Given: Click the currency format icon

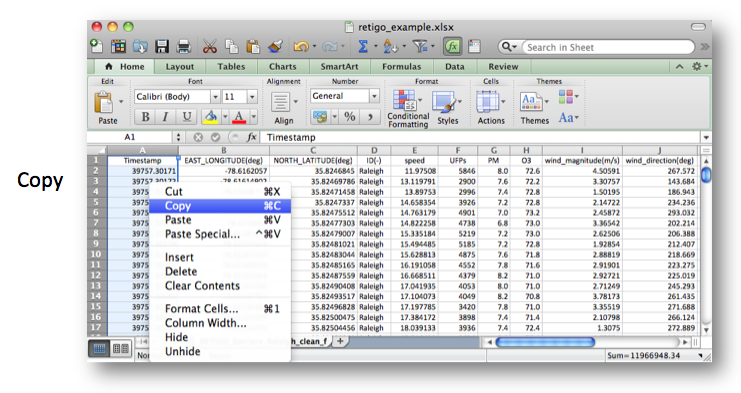Looking at the screenshot, I should pyautogui.click(x=320, y=116).
